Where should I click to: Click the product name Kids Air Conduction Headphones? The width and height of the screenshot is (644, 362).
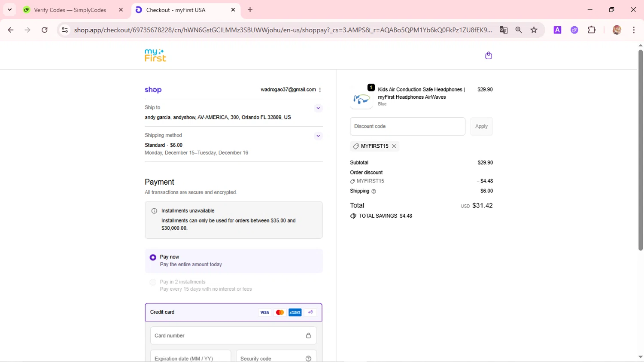coord(421,93)
